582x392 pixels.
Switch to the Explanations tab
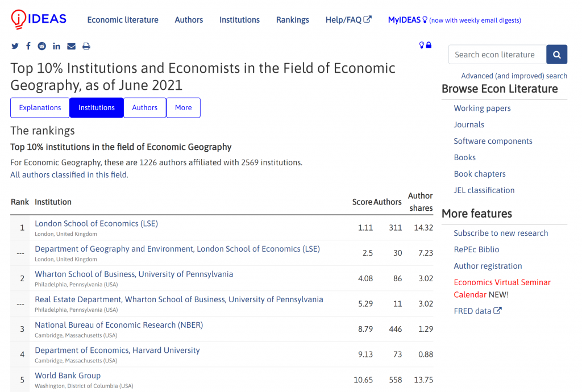click(x=40, y=107)
